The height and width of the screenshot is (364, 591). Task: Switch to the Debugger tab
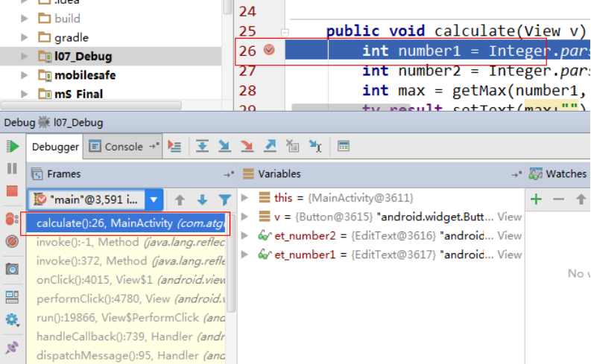[x=55, y=147]
